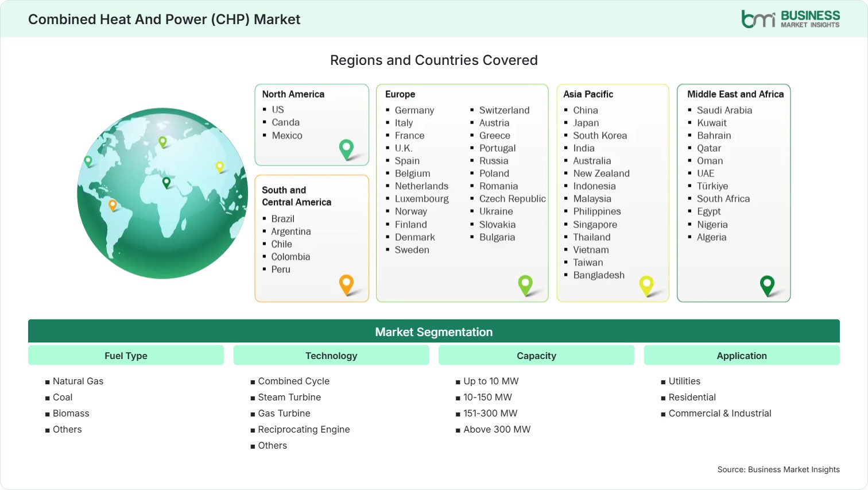Click 'New Zealand' in Asia Pacific list

602,173
